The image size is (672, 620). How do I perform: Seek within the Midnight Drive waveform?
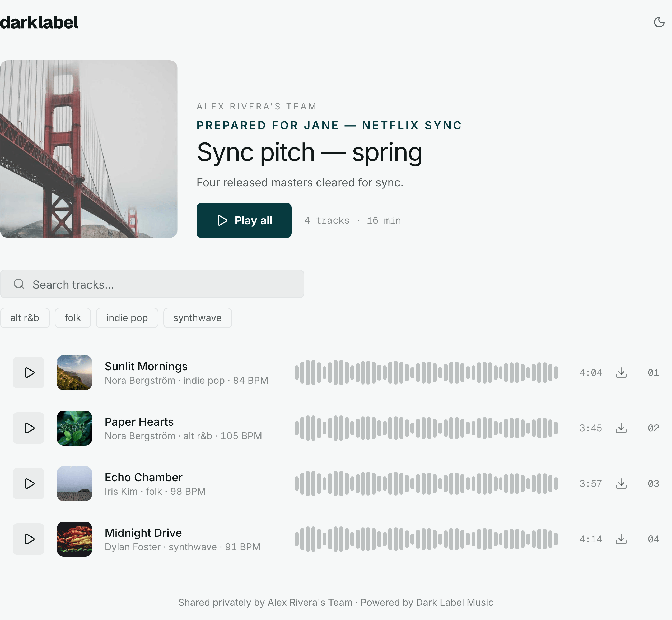tap(426, 539)
